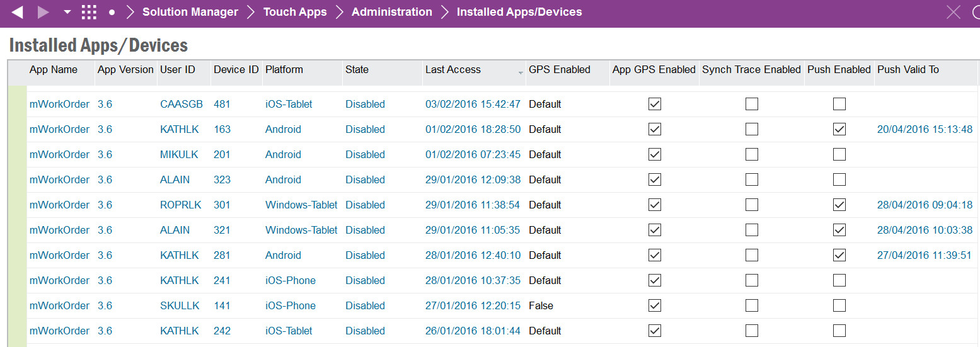
Task: Click the X icon in the top bar
Action: pos(954,12)
